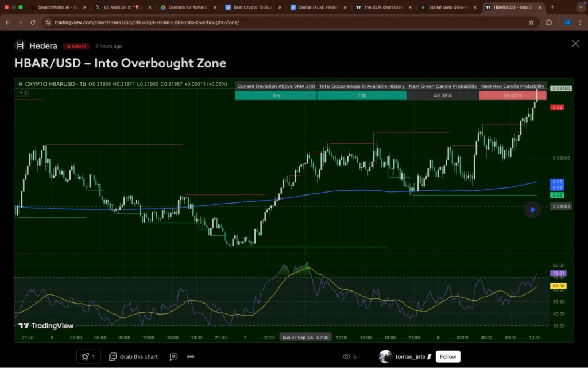The image size is (588, 368).
Task: Click Grab this chart
Action: [133, 356]
